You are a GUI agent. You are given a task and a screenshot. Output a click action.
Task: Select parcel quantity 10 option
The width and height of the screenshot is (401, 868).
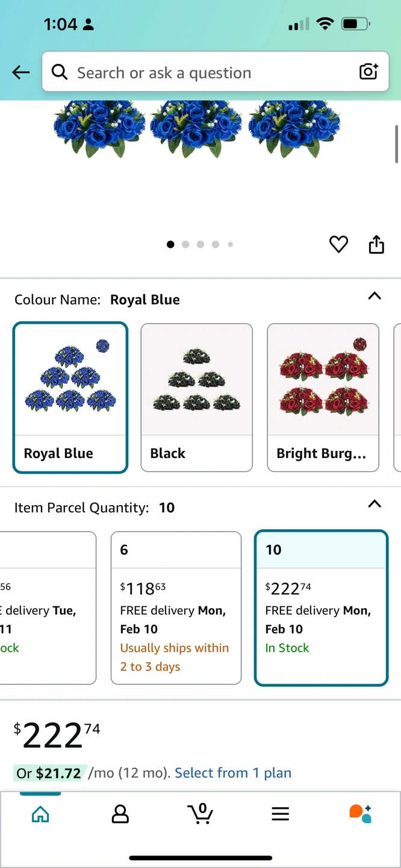[321, 608]
